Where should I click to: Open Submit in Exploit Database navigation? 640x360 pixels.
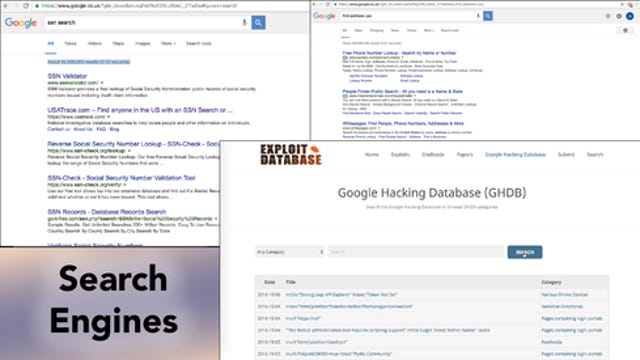pyautogui.click(x=566, y=154)
